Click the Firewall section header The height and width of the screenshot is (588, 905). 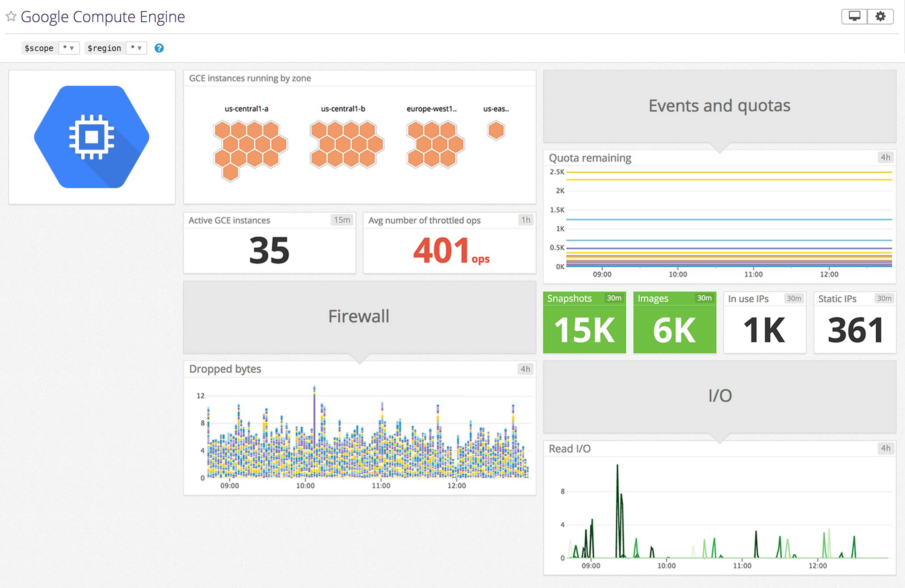click(x=359, y=317)
